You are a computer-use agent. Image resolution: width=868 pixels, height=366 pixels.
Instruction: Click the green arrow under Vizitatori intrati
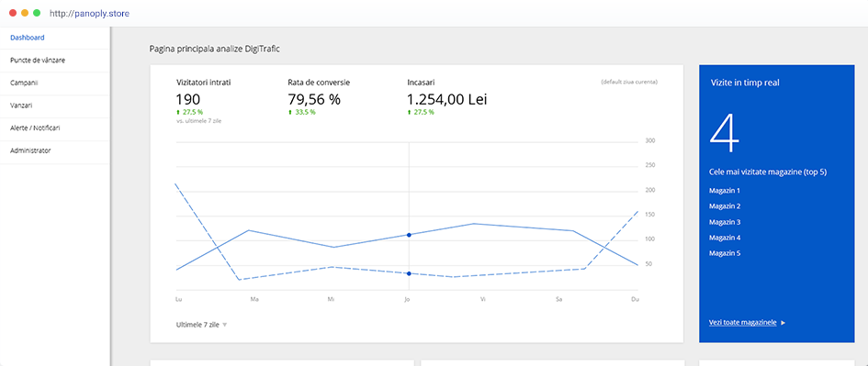click(x=178, y=112)
